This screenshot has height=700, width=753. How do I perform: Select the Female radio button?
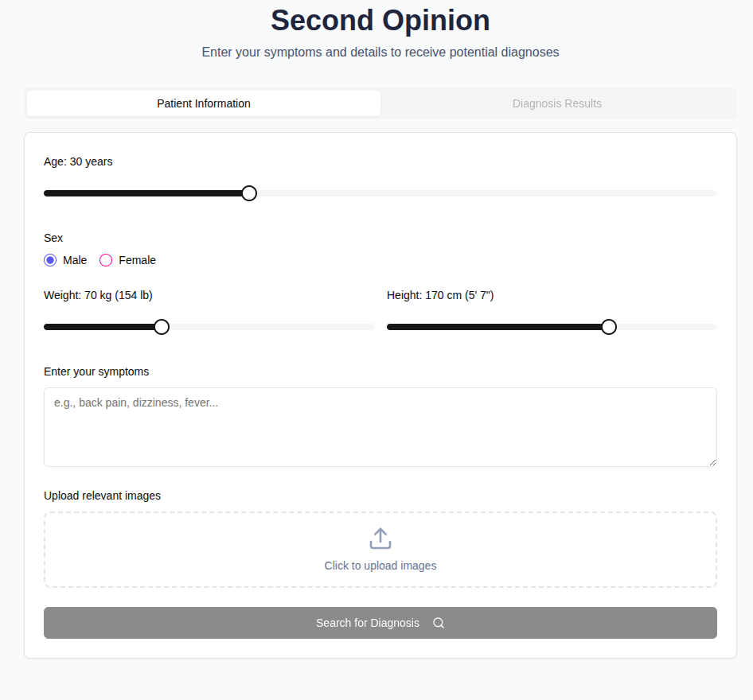pos(106,260)
